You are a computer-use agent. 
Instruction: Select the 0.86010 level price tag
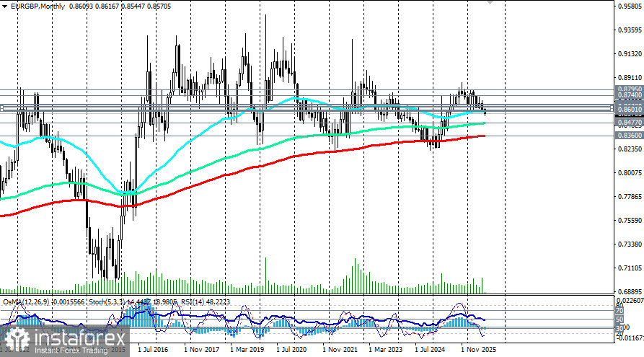coord(629,110)
